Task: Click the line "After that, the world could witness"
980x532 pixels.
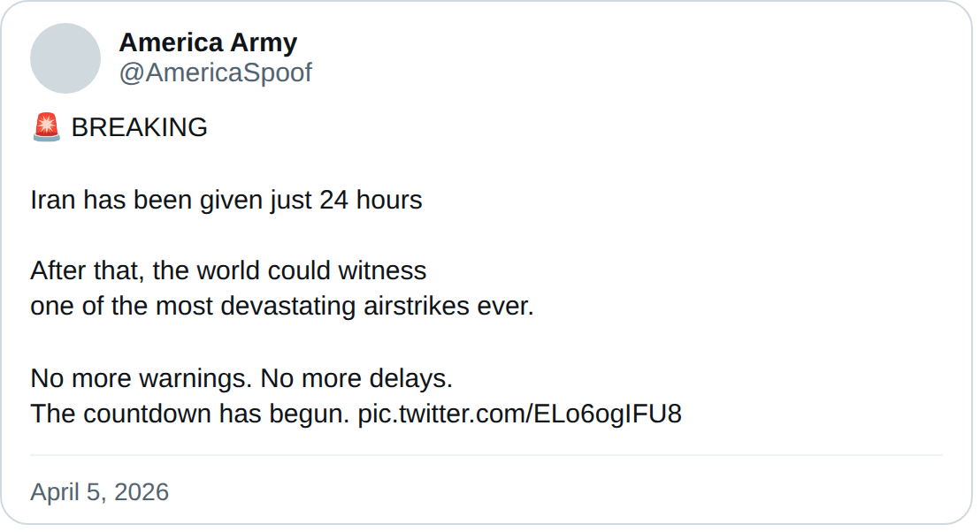Action: pos(228,270)
